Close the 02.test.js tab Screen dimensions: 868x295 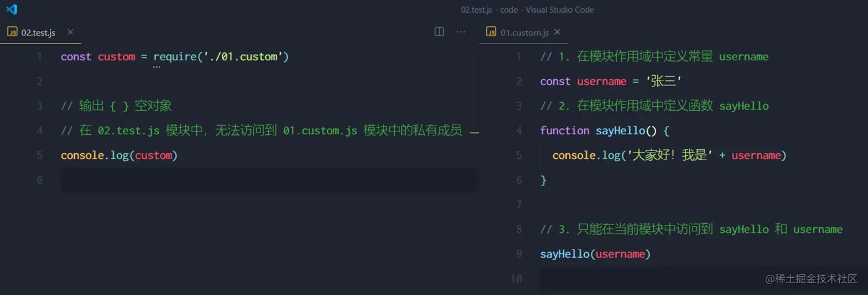point(70,32)
